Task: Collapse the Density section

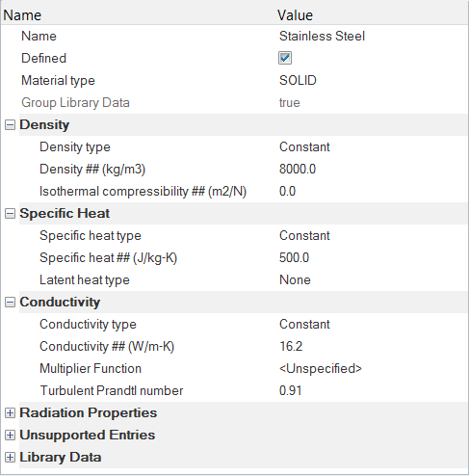Action: (x=10, y=125)
